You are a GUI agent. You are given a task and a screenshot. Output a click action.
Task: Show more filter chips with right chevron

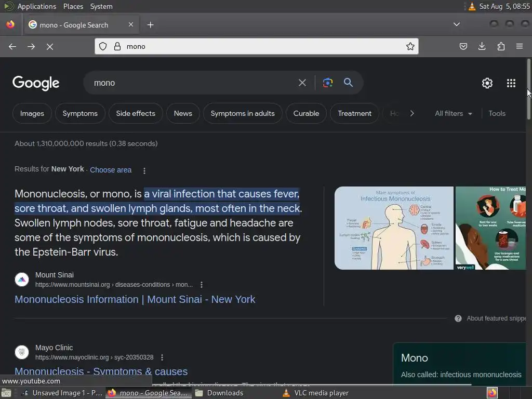[412, 113]
